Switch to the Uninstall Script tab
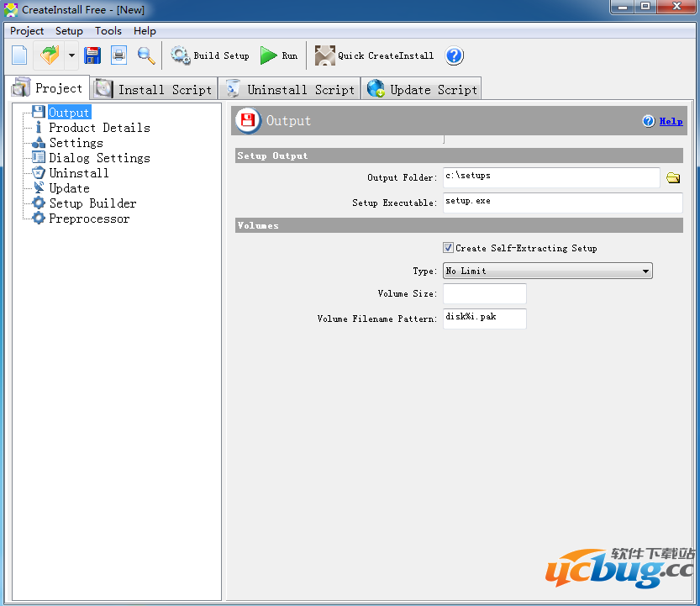The image size is (700, 606). (x=290, y=89)
